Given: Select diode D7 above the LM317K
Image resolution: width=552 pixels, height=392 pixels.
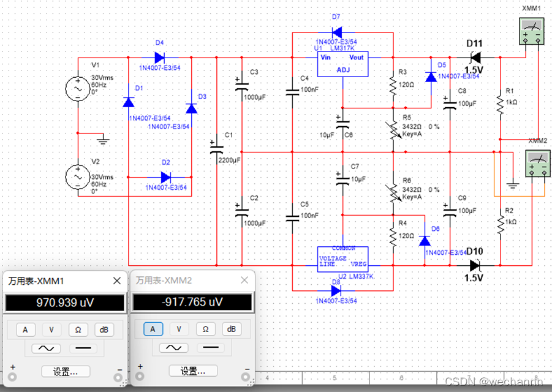Looking at the screenshot, I should tap(336, 32).
